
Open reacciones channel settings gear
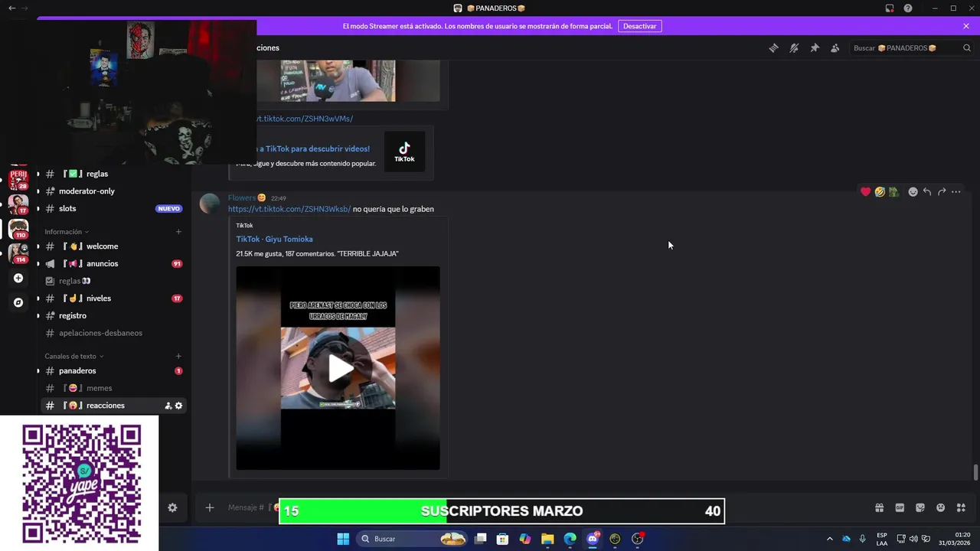(x=179, y=406)
